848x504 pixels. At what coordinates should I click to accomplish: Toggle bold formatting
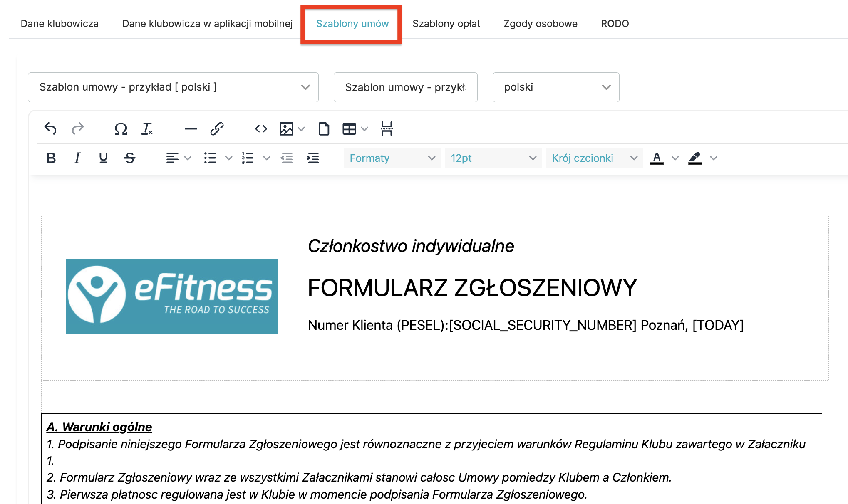(x=51, y=158)
